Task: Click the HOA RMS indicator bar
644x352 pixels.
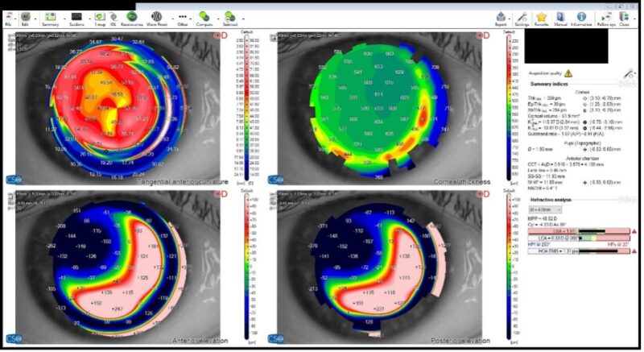Action: pos(579,251)
